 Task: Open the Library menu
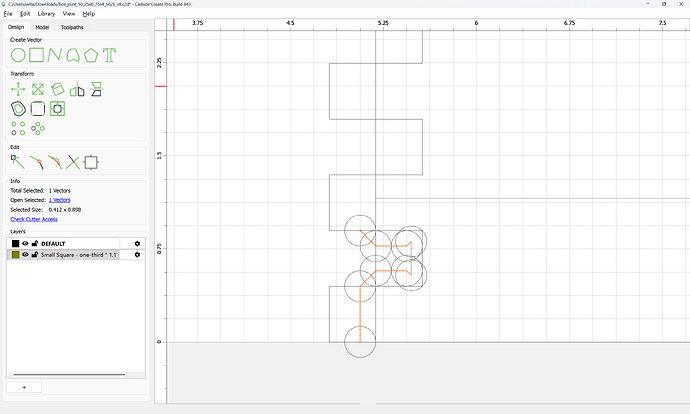tap(46, 14)
